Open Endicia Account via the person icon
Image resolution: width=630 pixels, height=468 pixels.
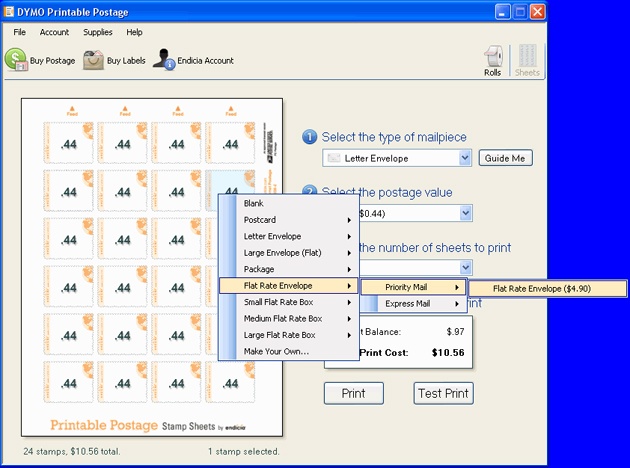click(x=164, y=60)
